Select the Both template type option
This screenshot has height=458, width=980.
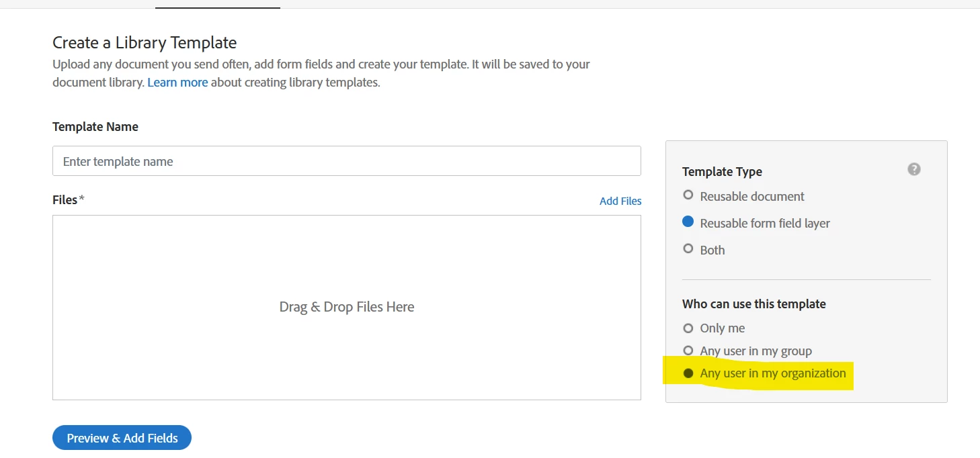(688, 249)
